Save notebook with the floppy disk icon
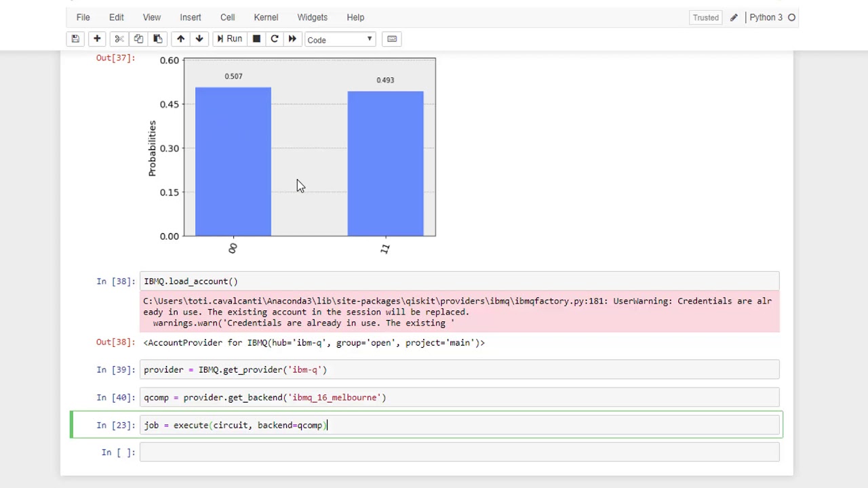868x488 pixels. [75, 39]
